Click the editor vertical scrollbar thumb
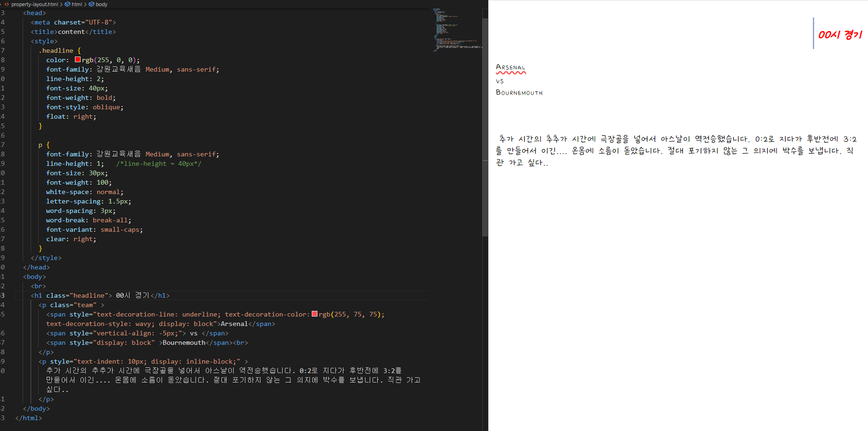The image size is (868, 431). click(x=485, y=127)
